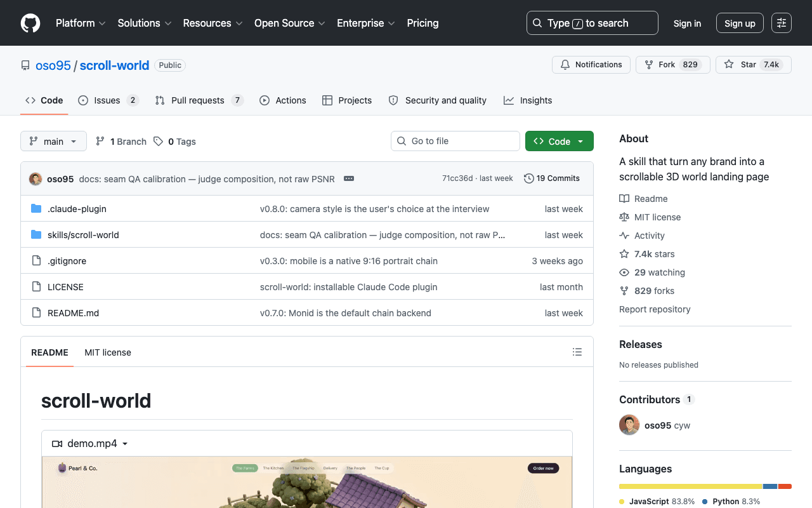Screen dimensions: 812x508
Task: Click the .claude-plugin folder icon
Action: pos(36,209)
